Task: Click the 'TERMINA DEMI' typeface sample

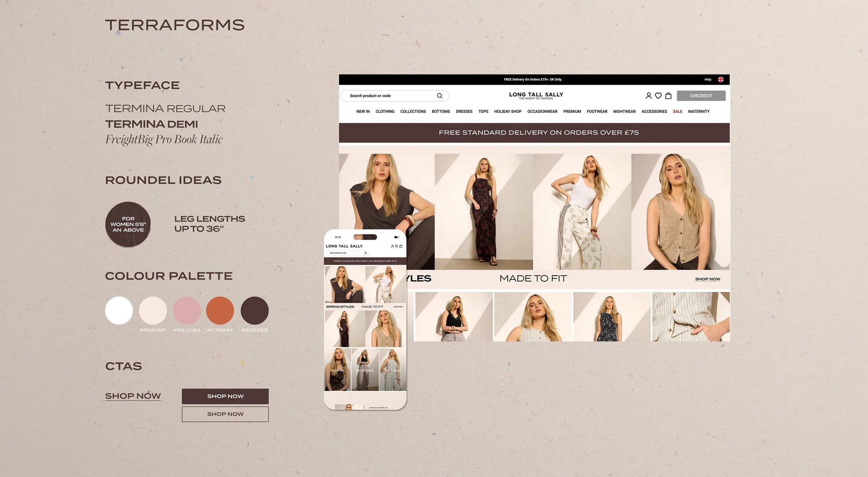Action: [x=152, y=124]
